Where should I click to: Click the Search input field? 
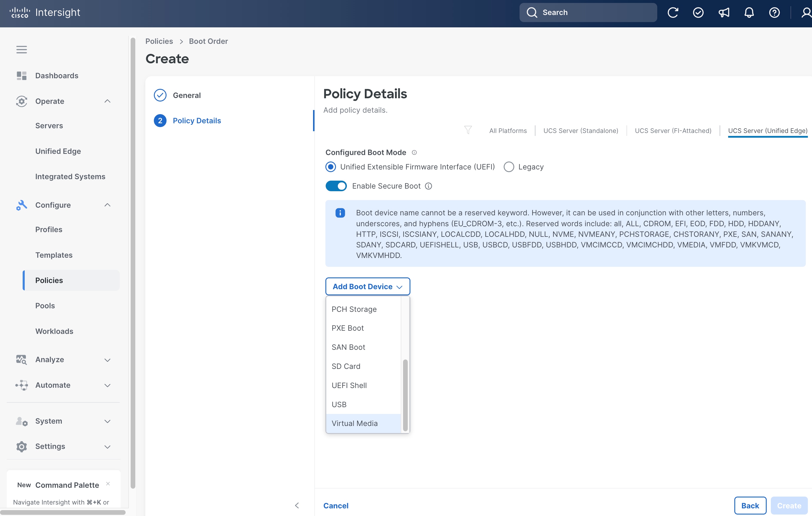588,12
